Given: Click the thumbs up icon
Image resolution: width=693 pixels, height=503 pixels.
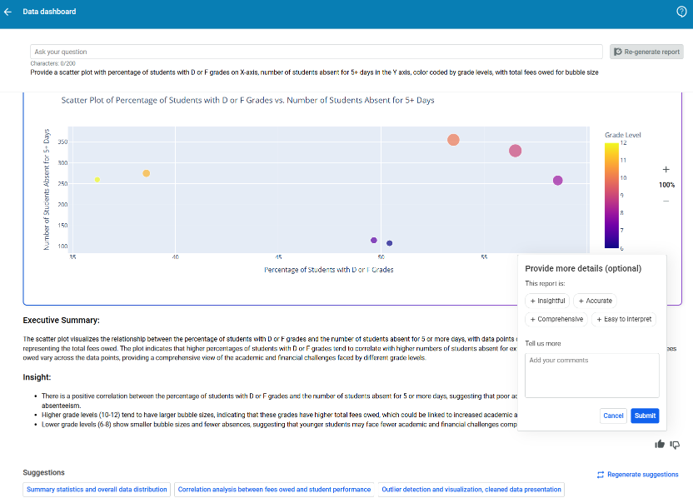Looking at the screenshot, I should click(x=660, y=444).
